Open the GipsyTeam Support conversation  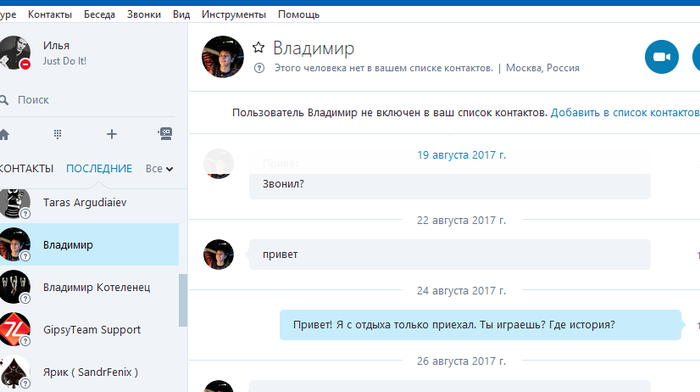click(89, 329)
